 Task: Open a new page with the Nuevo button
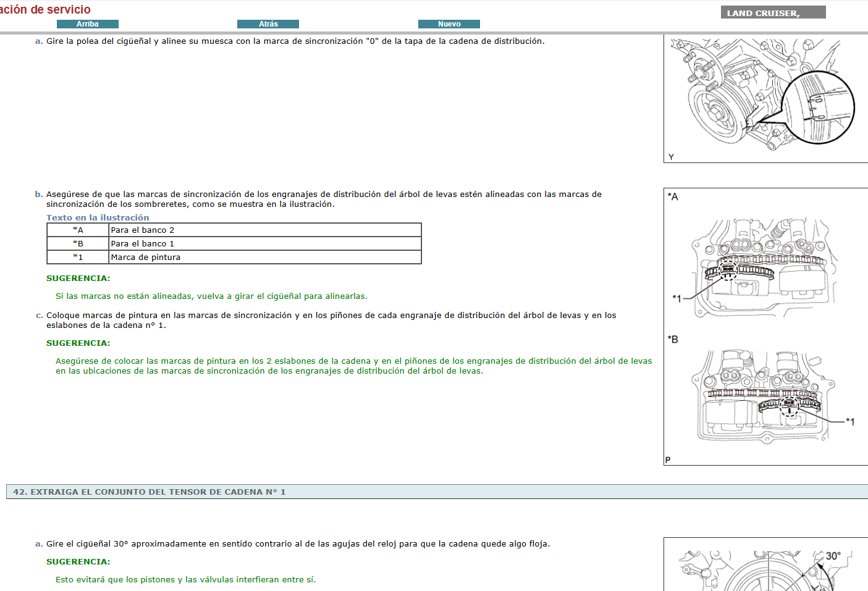point(449,23)
